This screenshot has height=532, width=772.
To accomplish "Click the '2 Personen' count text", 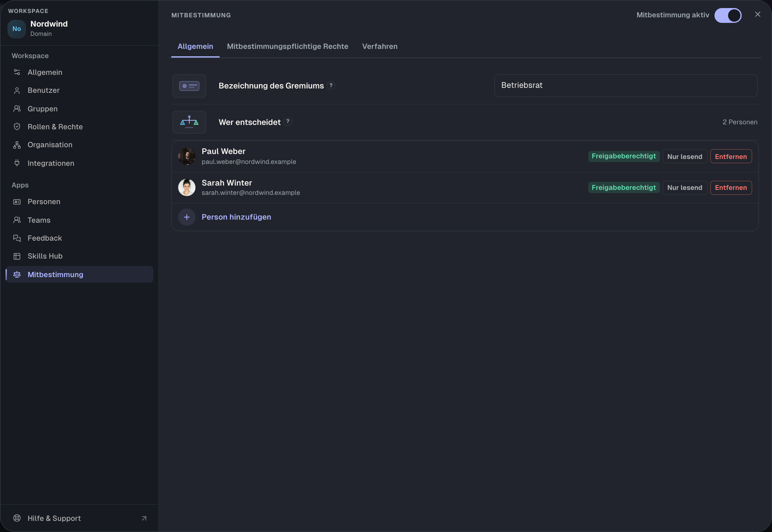I will click(740, 122).
